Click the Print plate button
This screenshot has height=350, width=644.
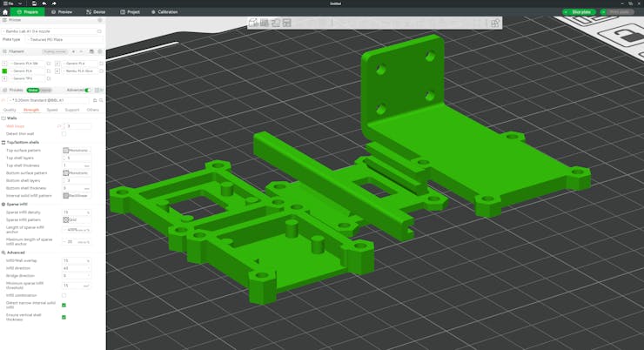coord(620,12)
